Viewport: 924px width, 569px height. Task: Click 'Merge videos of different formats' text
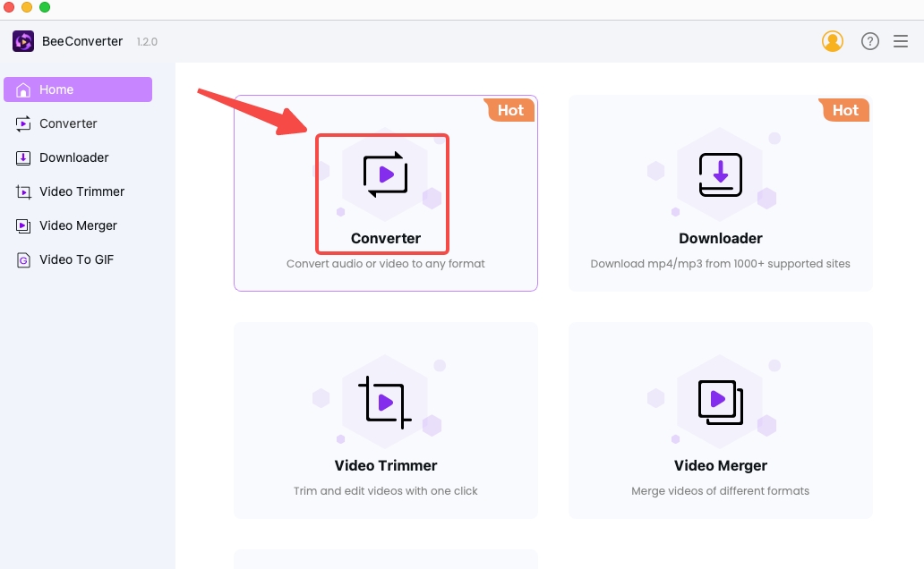(720, 491)
